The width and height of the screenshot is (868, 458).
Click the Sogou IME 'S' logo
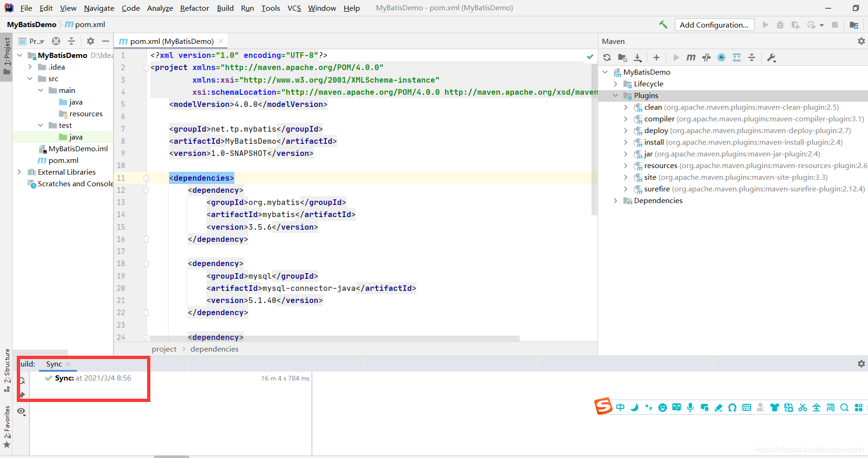pos(603,406)
